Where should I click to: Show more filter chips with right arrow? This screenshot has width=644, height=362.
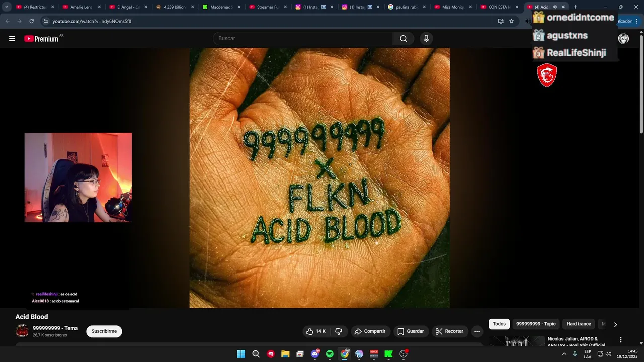coord(615,324)
